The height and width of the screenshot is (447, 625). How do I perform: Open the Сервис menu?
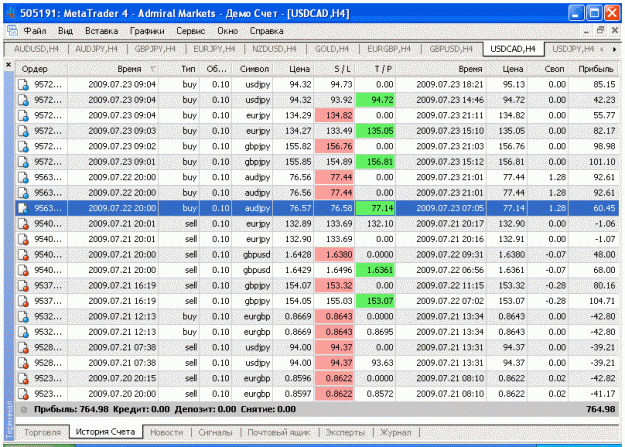pos(191,31)
